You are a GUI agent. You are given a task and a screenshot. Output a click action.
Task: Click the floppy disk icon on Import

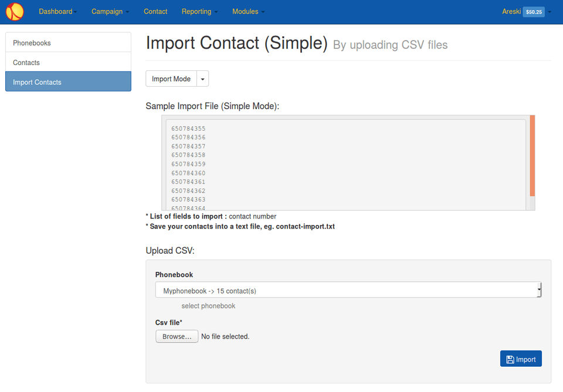point(510,359)
